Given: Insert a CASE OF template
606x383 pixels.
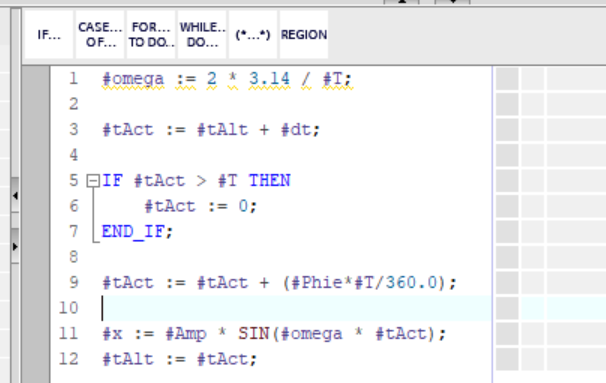Looking at the screenshot, I should pyautogui.click(x=100, y=35).
